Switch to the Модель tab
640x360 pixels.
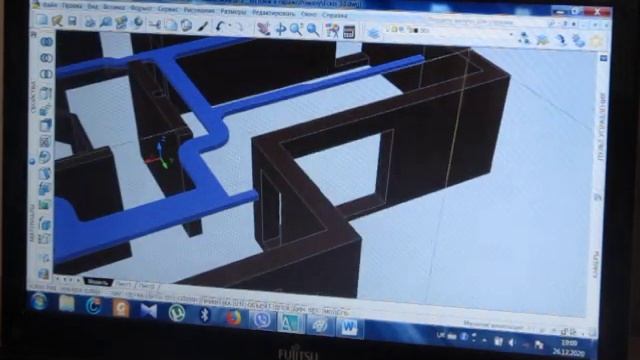pos(98,282)
